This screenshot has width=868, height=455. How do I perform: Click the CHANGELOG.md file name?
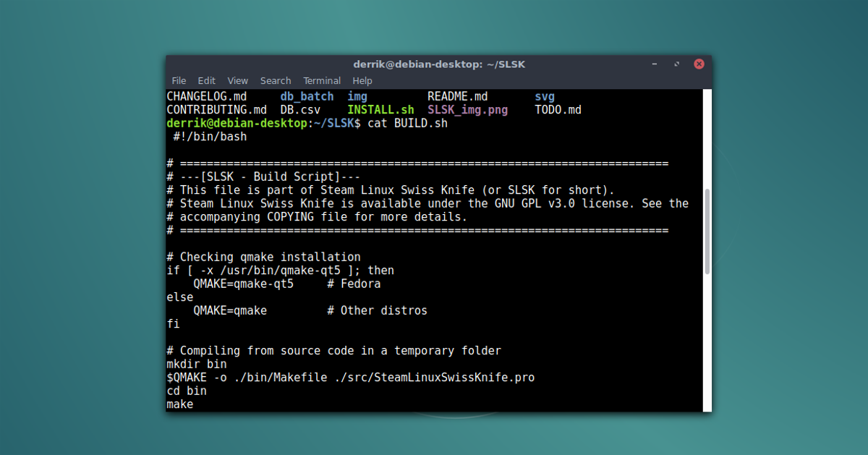[x=207, y=96]
